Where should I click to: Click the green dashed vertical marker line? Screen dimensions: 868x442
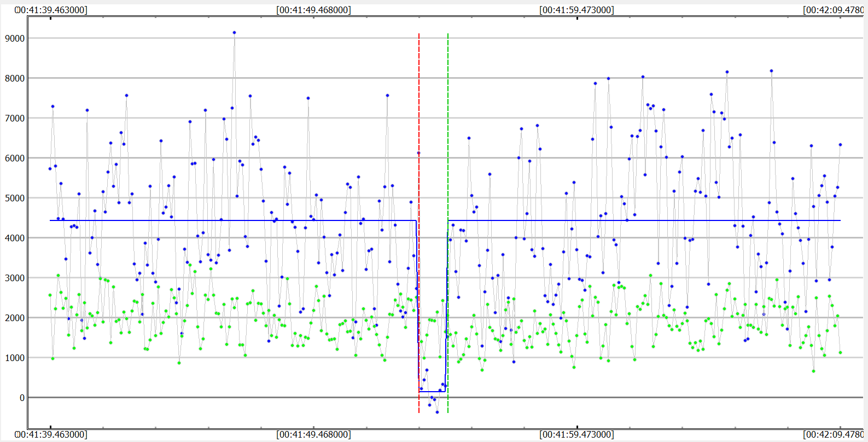[x=448, y=223]
